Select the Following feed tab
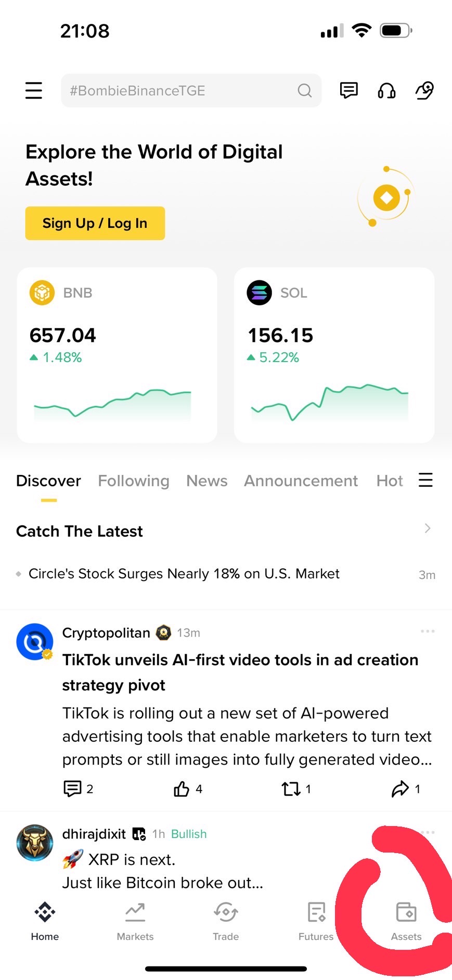Viewport: 452px width, 980px height. point(134,481)
